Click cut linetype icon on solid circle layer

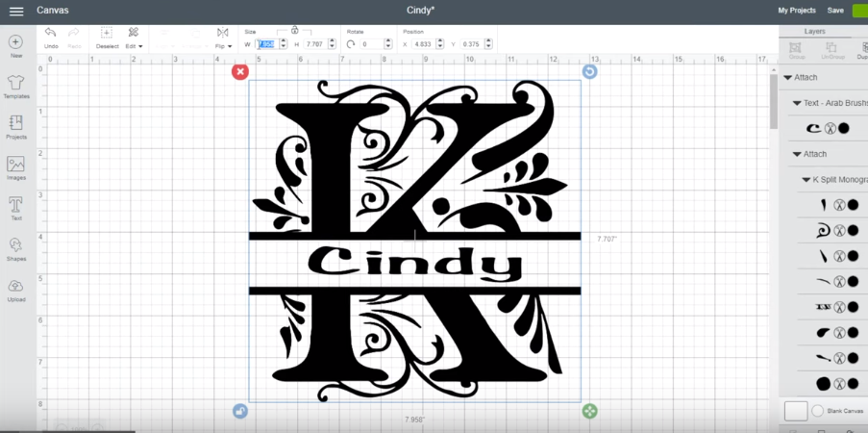[x=839, y=383]
